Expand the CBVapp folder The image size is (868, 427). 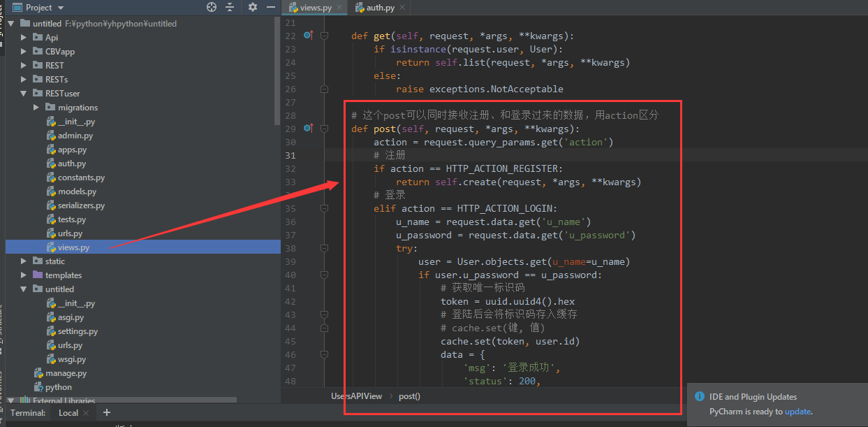[x=24, y=52]
